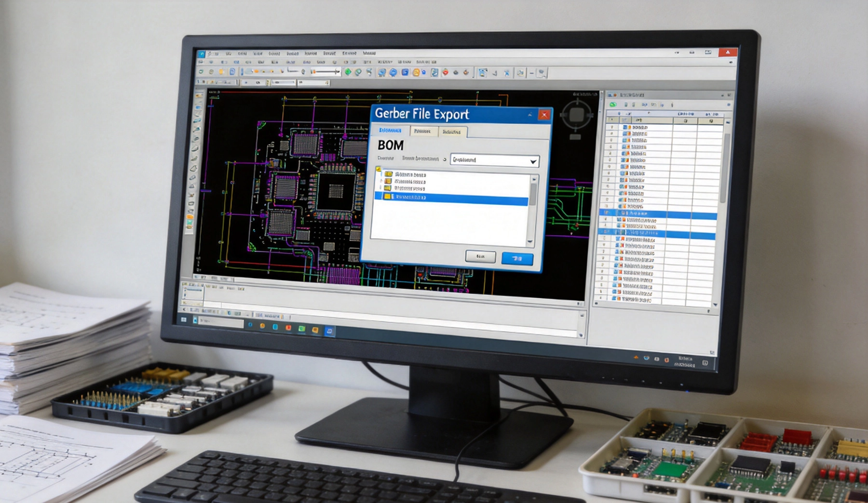868x503 pixels.
Task: Switch to the second tab in Gerber File Export
Action: (423, 131)
